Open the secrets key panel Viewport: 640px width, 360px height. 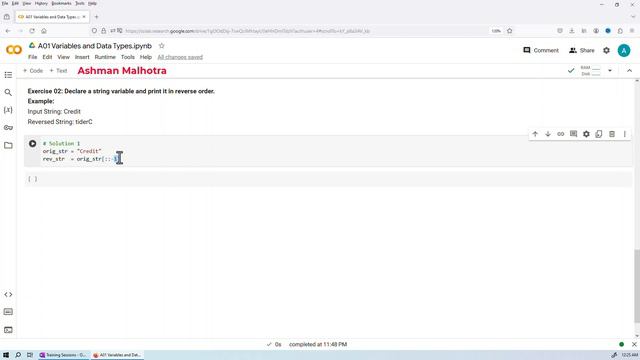tap(8, 128)
